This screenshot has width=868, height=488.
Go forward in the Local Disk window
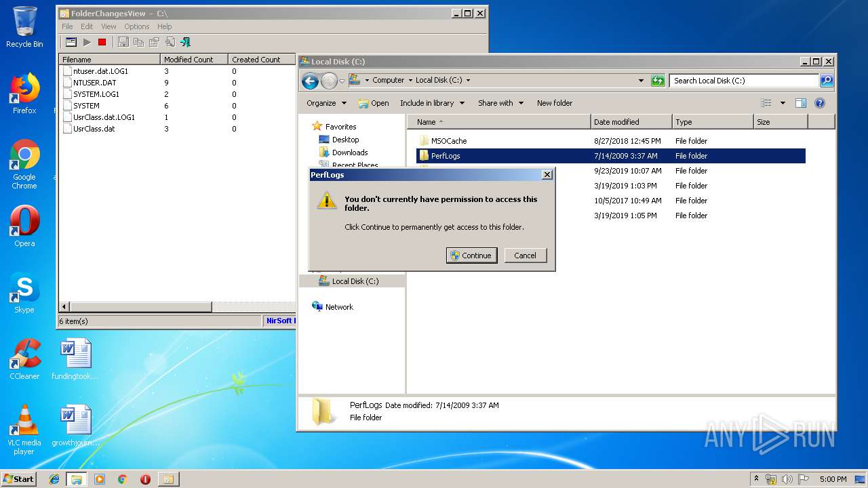(x=329, y=81)
